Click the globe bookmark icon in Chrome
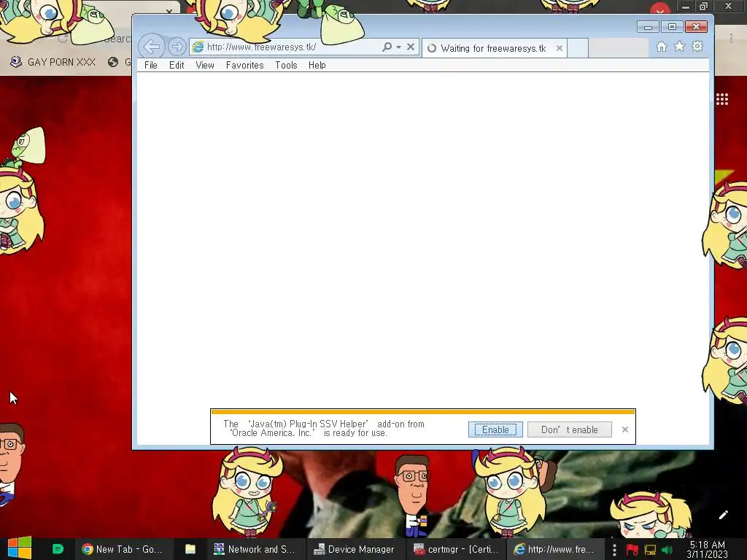The image size is (747, 560). [x=113, y=62]
